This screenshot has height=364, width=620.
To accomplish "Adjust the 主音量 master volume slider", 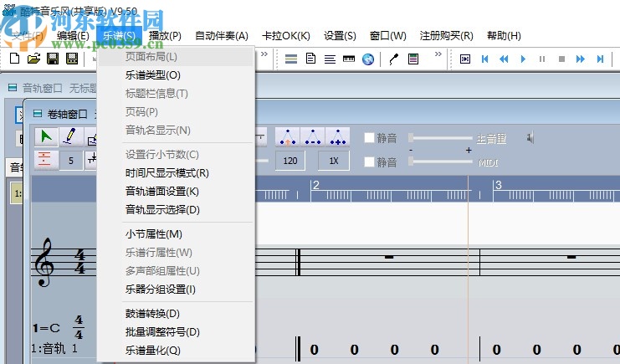I will coord(440,138).
